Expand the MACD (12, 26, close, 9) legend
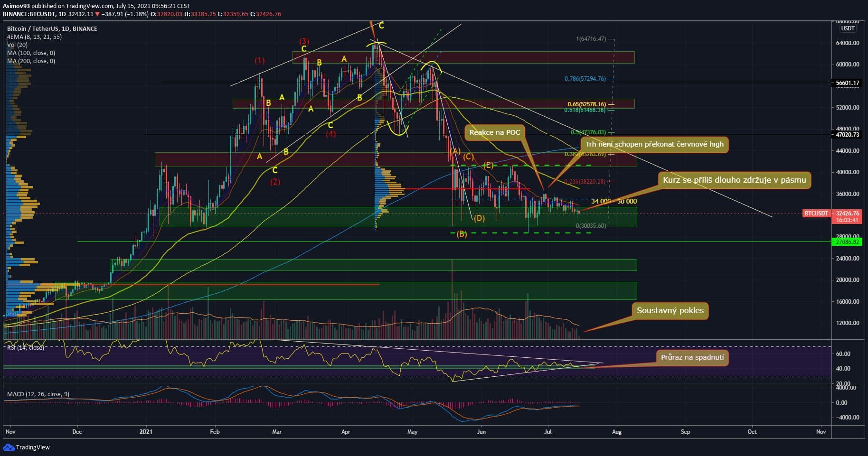 pos(38,394)
